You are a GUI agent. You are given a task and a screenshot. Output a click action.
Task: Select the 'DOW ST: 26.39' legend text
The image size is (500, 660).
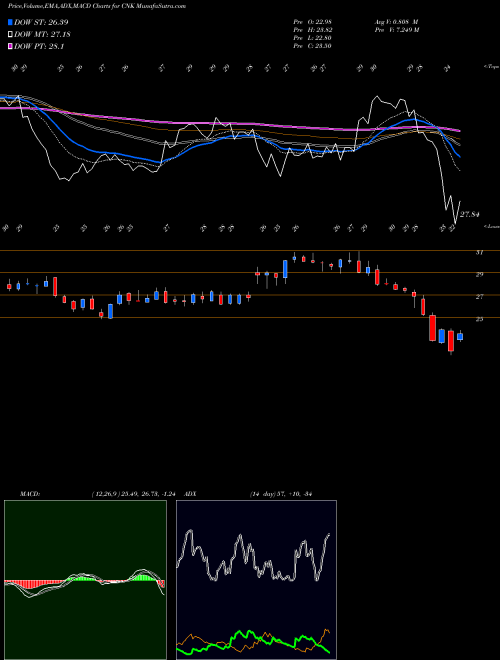click(x=41, y=22)
